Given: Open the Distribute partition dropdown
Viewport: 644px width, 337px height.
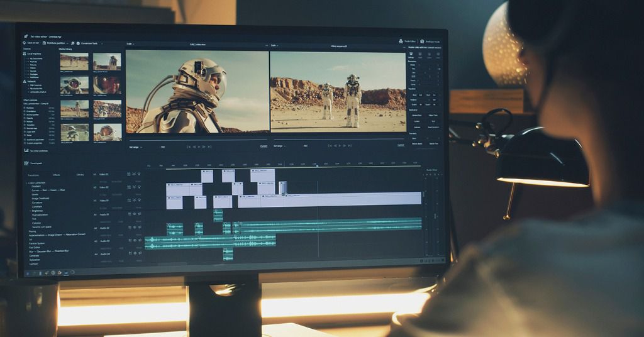Looking at the screenshot, I should [x=67, y=43].
